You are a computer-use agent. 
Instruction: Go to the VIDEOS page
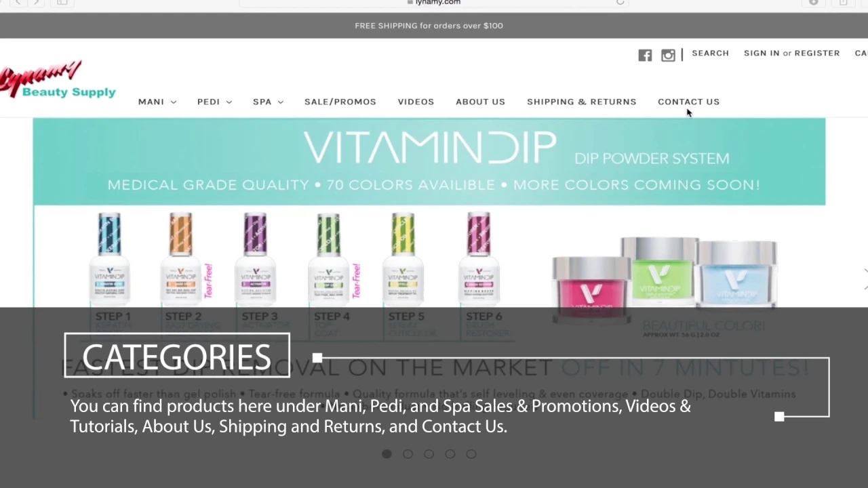416,102
